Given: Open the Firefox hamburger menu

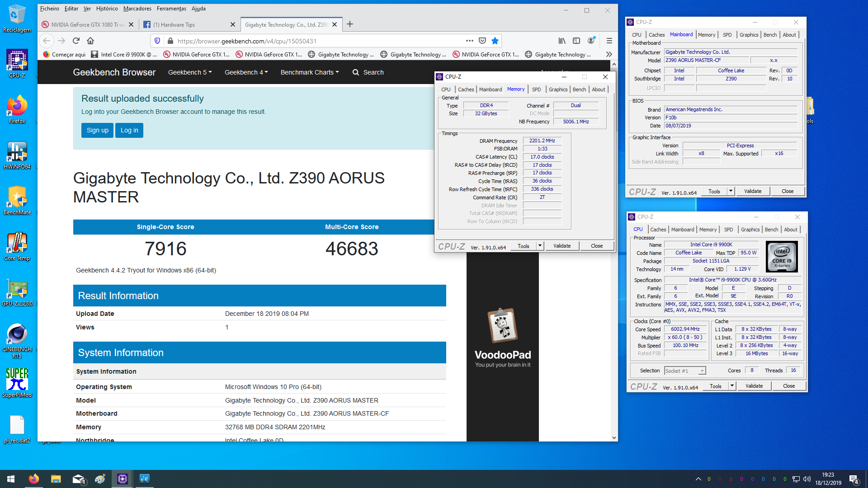Looking at the screenshot, I should [609, 41].
